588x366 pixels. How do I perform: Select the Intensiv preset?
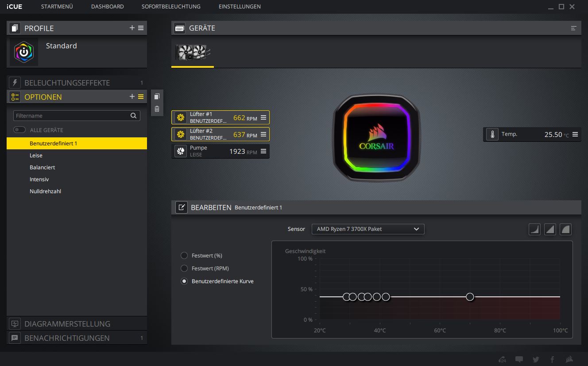(77, 179)
